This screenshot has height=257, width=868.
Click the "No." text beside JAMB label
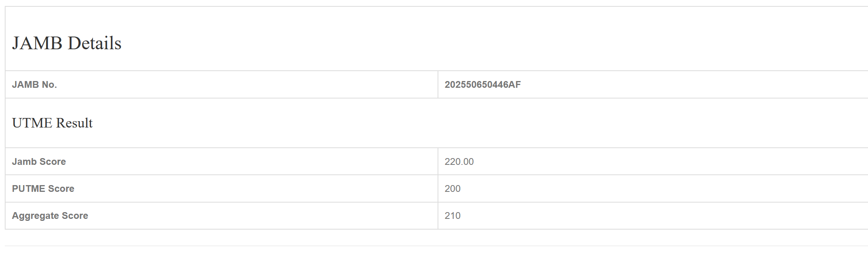49,85
